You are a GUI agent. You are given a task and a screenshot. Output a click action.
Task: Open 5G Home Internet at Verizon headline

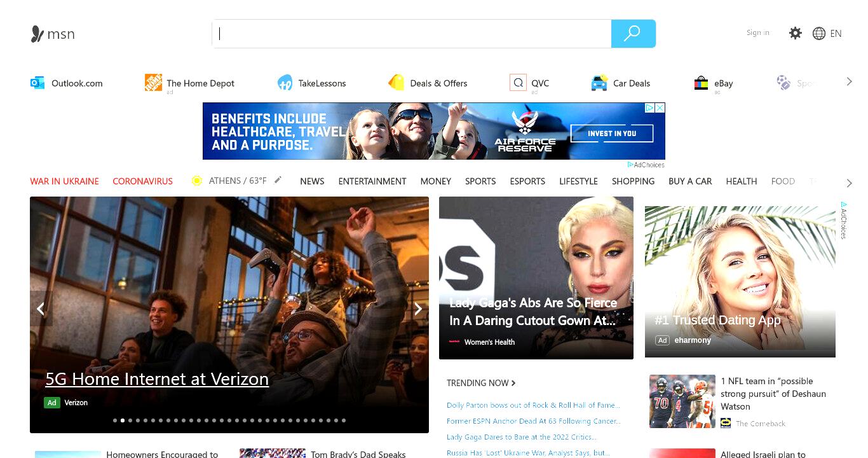pos(157,379)
